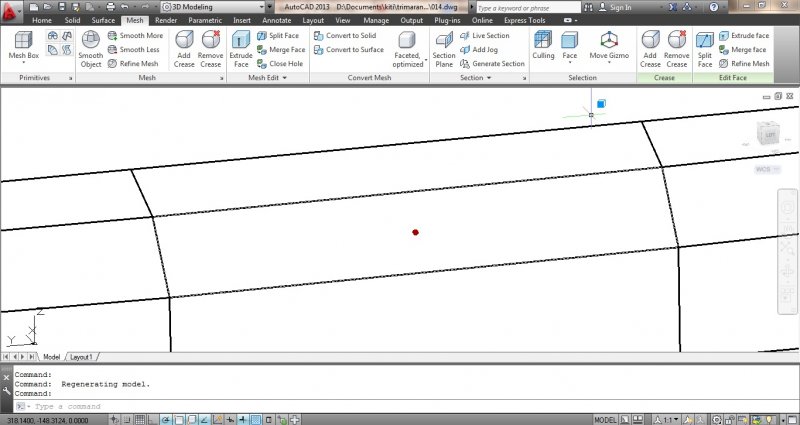
Task: Click the keyword search input field
Action: pos(529,8)
